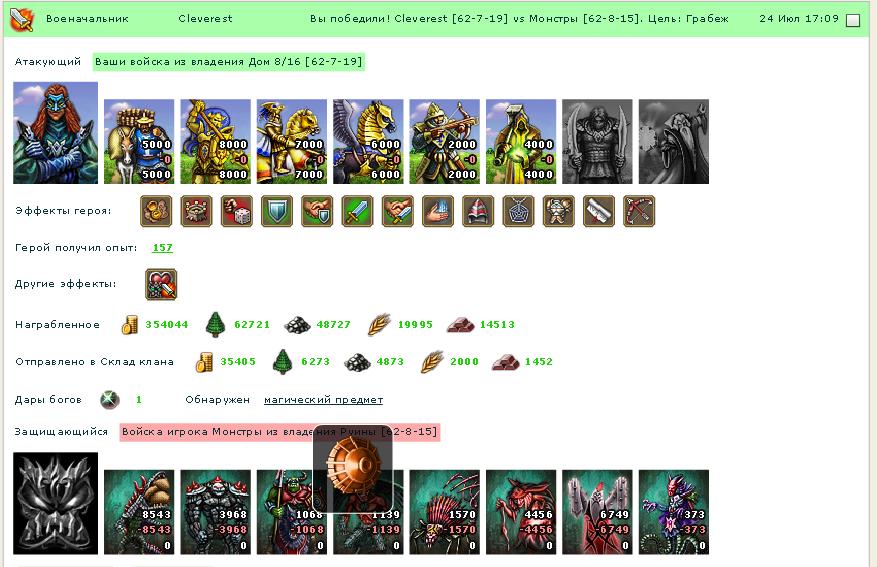This screenshot has height=567, width=877.
Task: Click the defender monster portrait
Action: [x=55, y=503]
